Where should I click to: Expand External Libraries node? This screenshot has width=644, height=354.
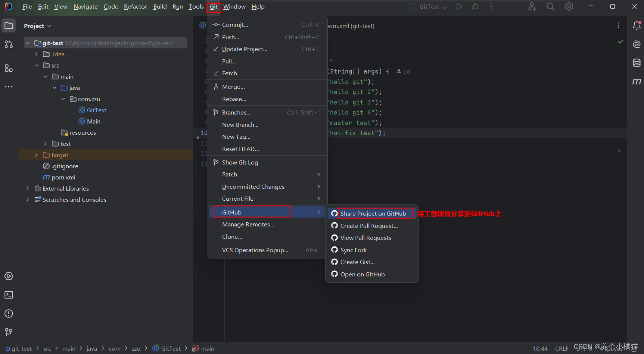pos(28,188)
